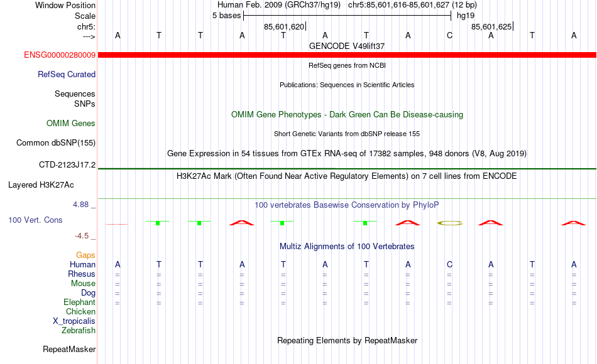Click the hg19 assembly label beside the scale
This screenshot has width=597, height=364.
[x=466, y=16]
